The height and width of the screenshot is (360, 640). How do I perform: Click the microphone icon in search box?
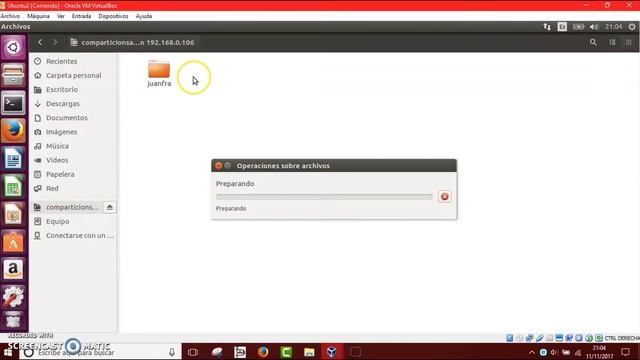point(172,352)
